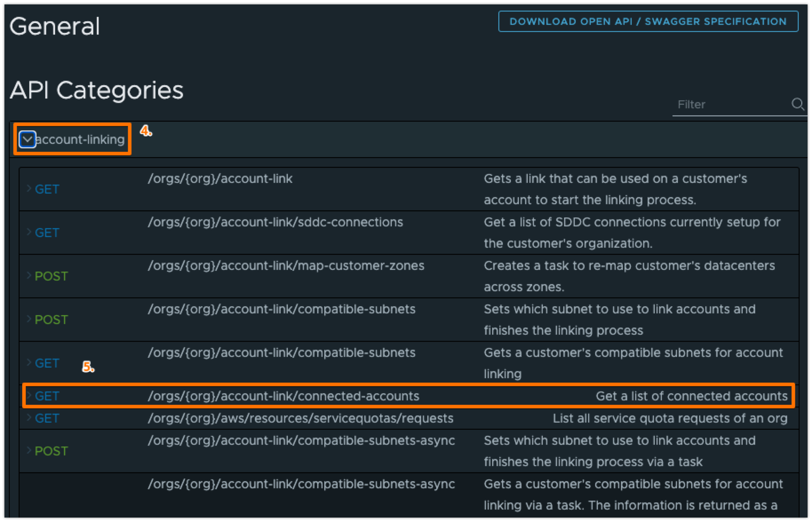
Task: Expand GET connected-accounts endpoint chevron
Action: pos(29,395)
